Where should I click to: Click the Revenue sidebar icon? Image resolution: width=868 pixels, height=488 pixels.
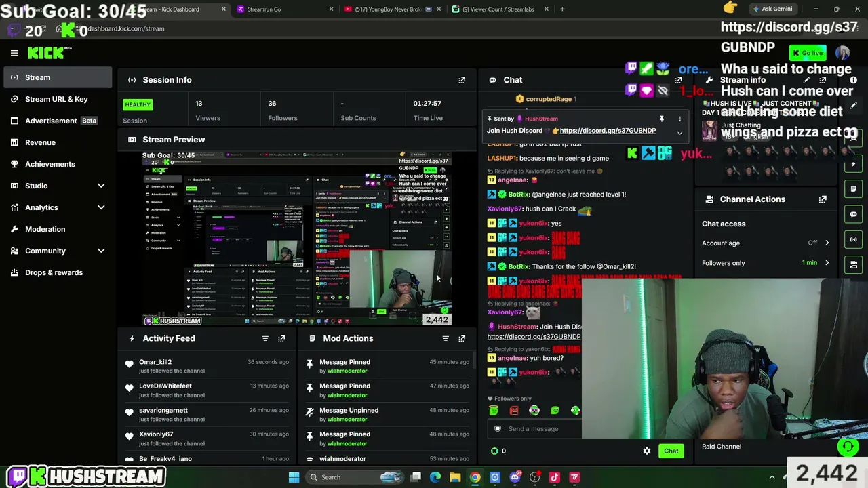click(14, 142)
